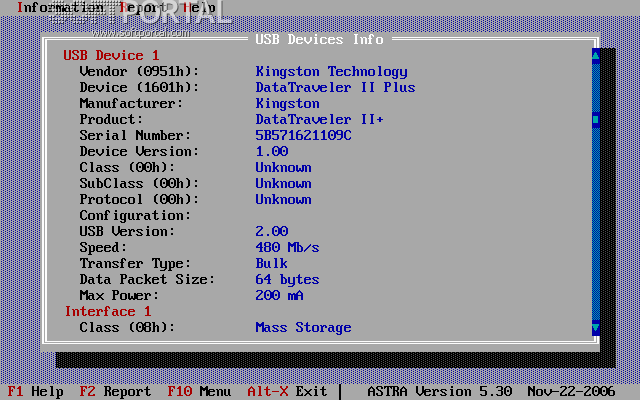Click the USB Version value 2.00

point(272,231)
